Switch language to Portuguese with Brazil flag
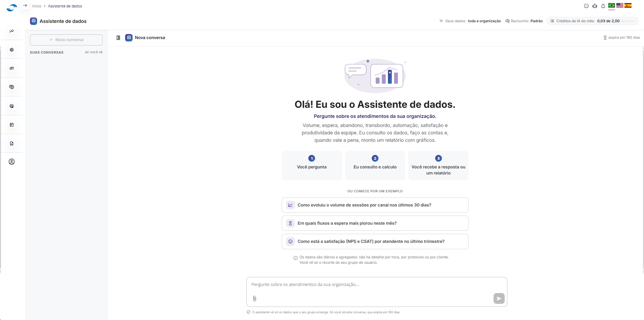The height and width of the screenshot is (320, 644). pyautogui.click(x=612, y=5)
